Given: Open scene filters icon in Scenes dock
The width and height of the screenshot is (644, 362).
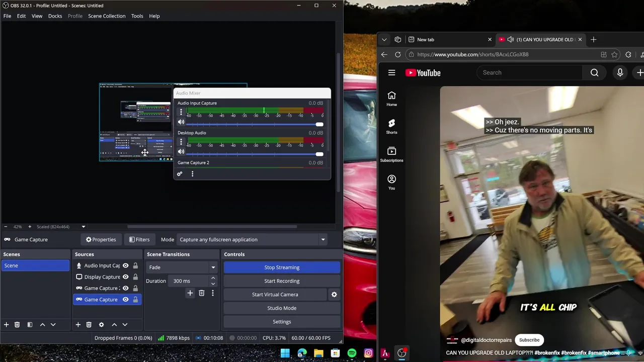Looking at the screenshot, I should tap(30, 325).
